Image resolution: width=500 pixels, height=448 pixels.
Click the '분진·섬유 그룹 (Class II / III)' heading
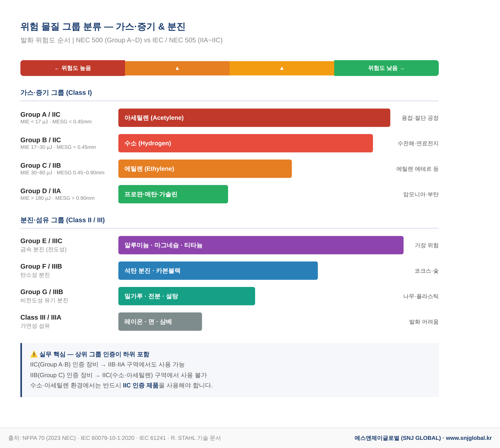click(x=62, y=220)
